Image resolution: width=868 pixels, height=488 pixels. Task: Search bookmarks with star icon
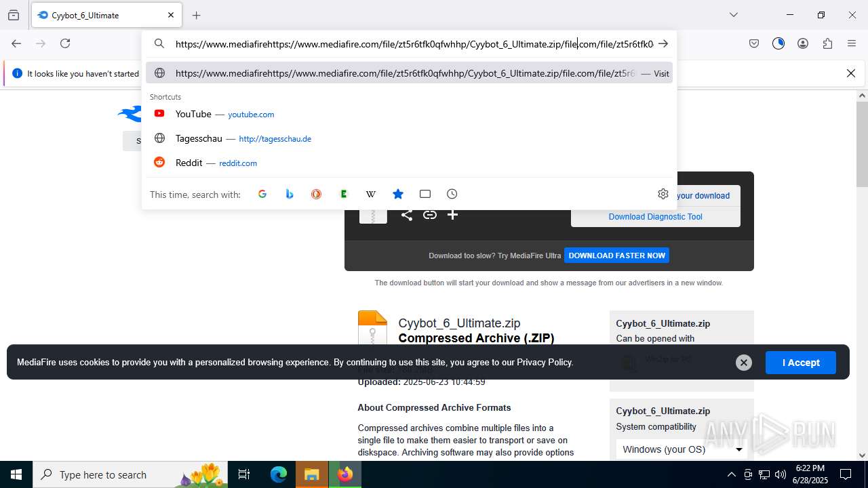398,194
